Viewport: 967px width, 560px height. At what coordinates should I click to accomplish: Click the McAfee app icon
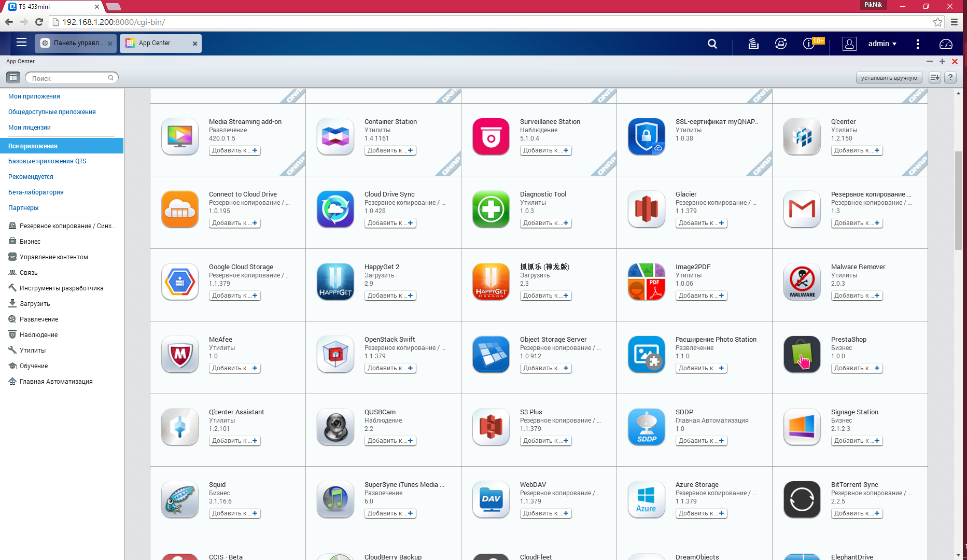tap(180, 354)
